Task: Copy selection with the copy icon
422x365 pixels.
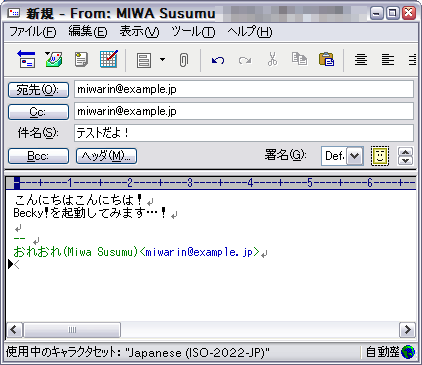Action: point(299,59)
